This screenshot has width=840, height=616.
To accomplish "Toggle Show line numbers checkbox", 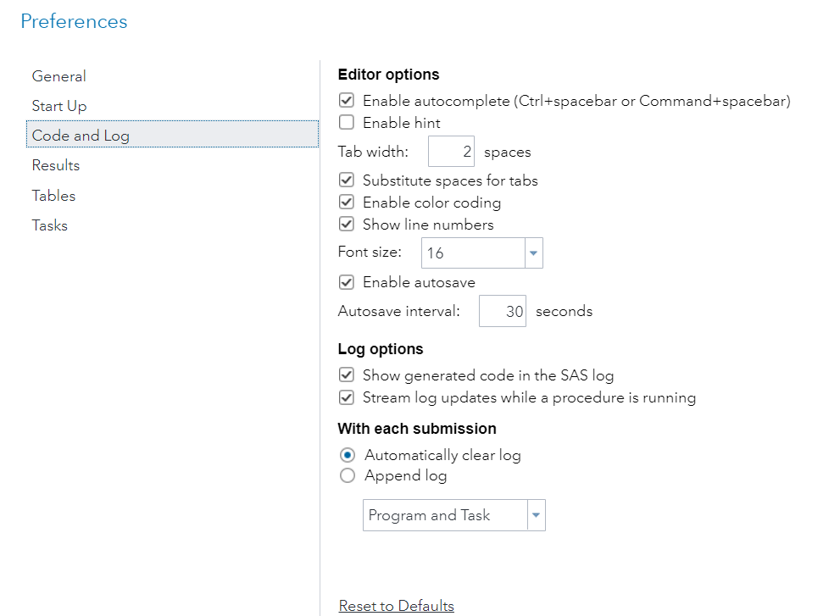I will coord(347,225).
